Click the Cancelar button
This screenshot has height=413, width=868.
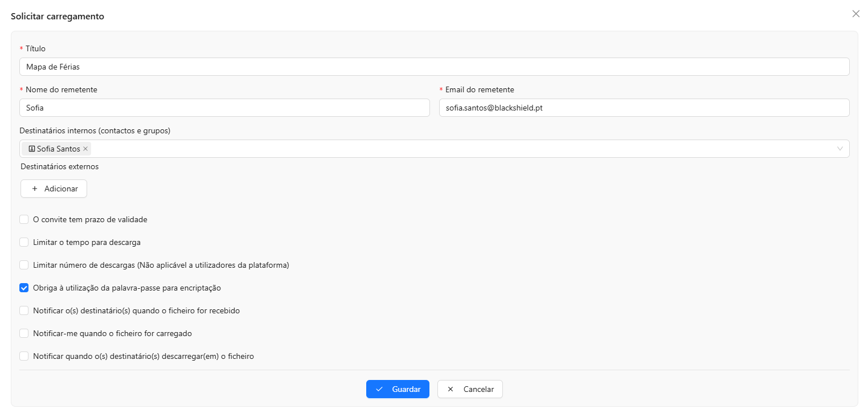click(470, 389)
